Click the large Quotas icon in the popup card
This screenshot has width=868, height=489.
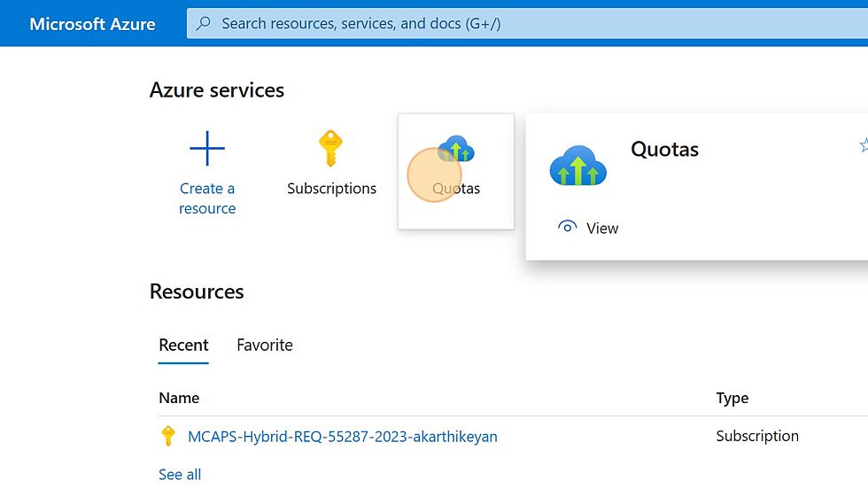[577, 165]
